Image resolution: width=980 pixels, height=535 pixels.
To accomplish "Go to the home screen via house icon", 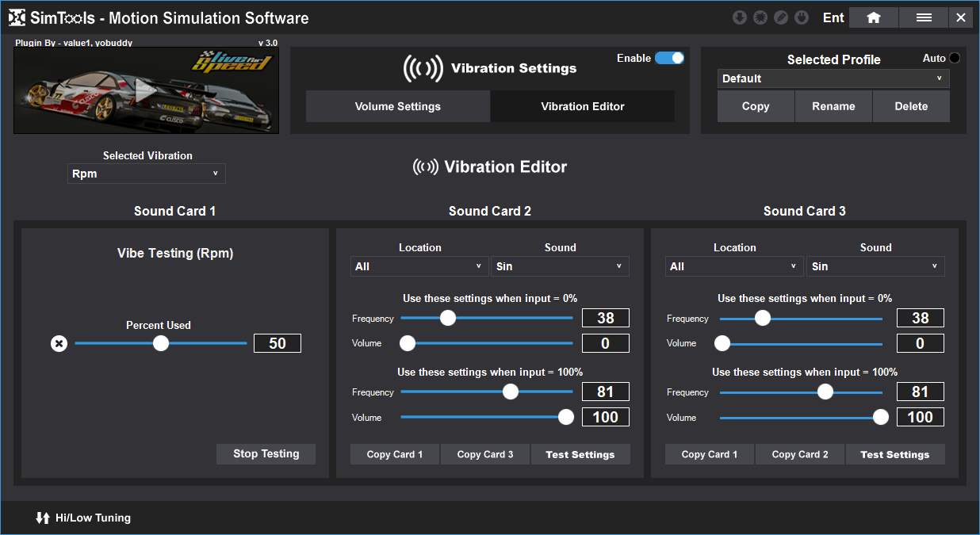I will [x=874, y=17].
